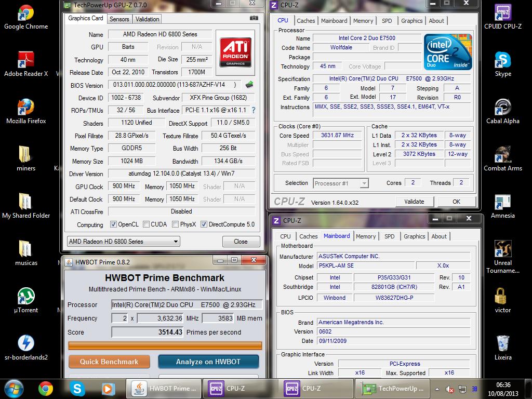This screenshot has height=399, width=532.
Task: Click the GPU-Z Name field value
Action: click(160, 34)
